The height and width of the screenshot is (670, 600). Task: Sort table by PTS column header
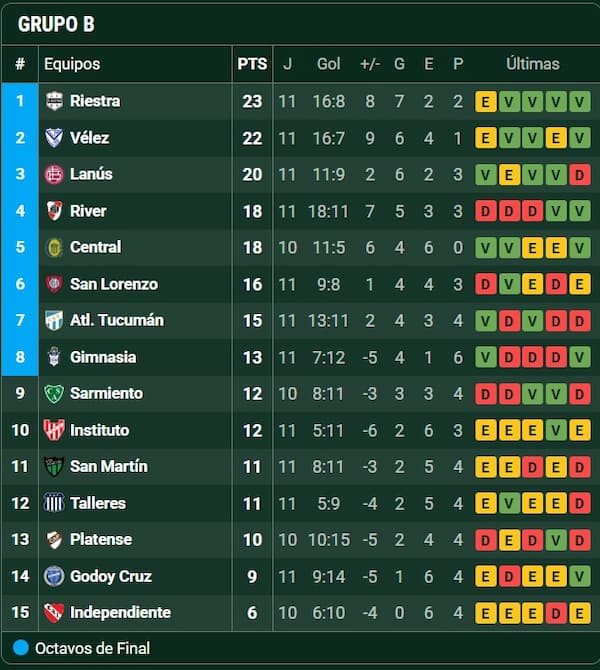click(252, 64)
